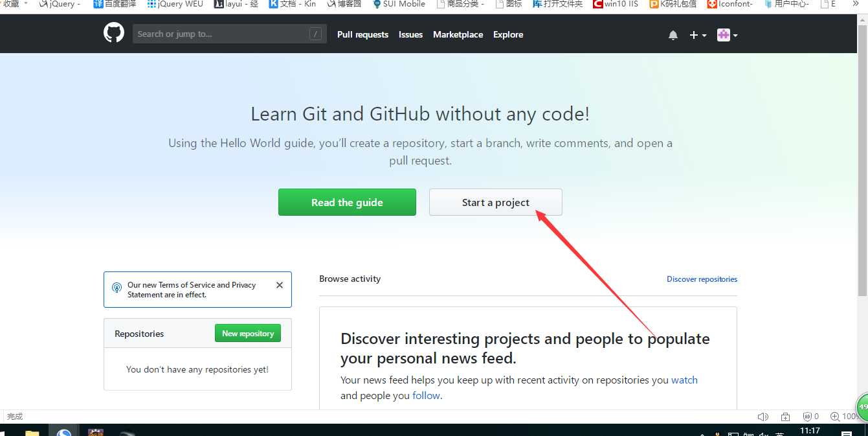This screenshot has width=868, height=436.
Task: Open the plus create-new dropdown
Action: [698, 35]
